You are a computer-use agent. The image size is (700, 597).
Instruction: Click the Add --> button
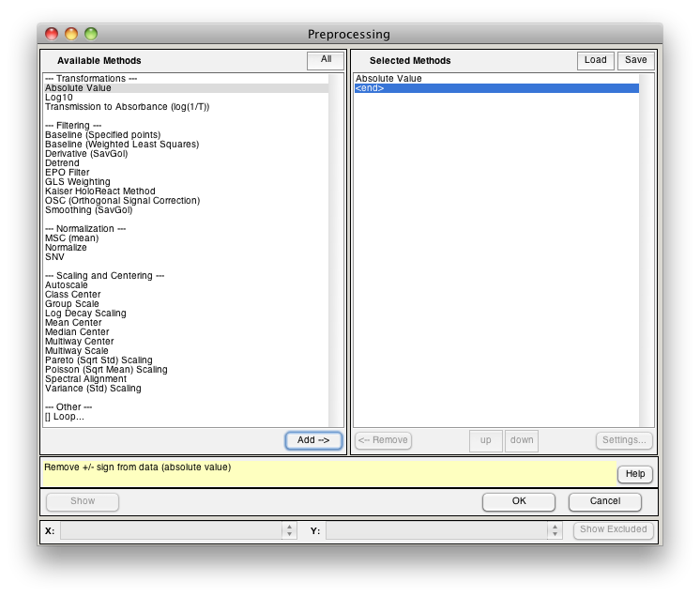pos(313,440)
